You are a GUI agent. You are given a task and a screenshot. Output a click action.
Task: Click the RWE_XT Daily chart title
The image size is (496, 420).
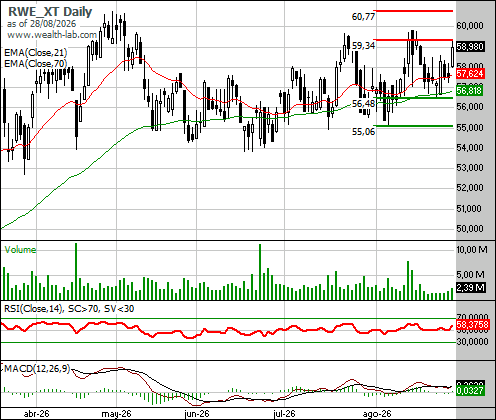pyautogui.click(x=50, y=12)
